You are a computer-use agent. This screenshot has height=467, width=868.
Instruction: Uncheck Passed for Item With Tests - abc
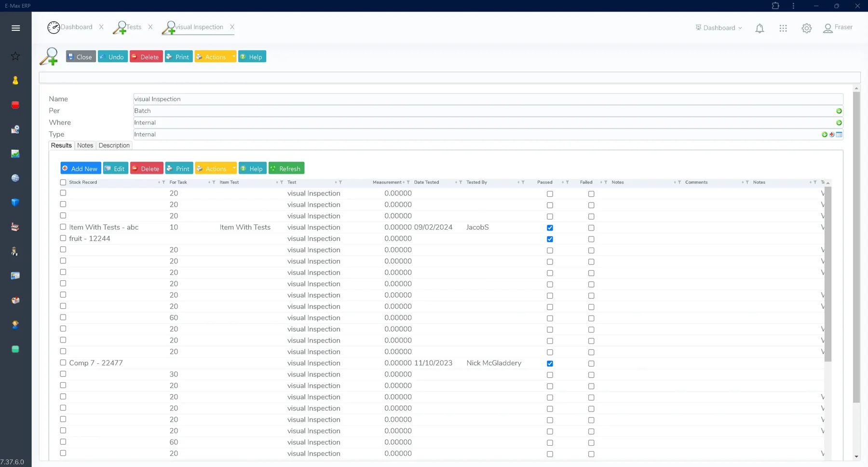tap(550, 228)
